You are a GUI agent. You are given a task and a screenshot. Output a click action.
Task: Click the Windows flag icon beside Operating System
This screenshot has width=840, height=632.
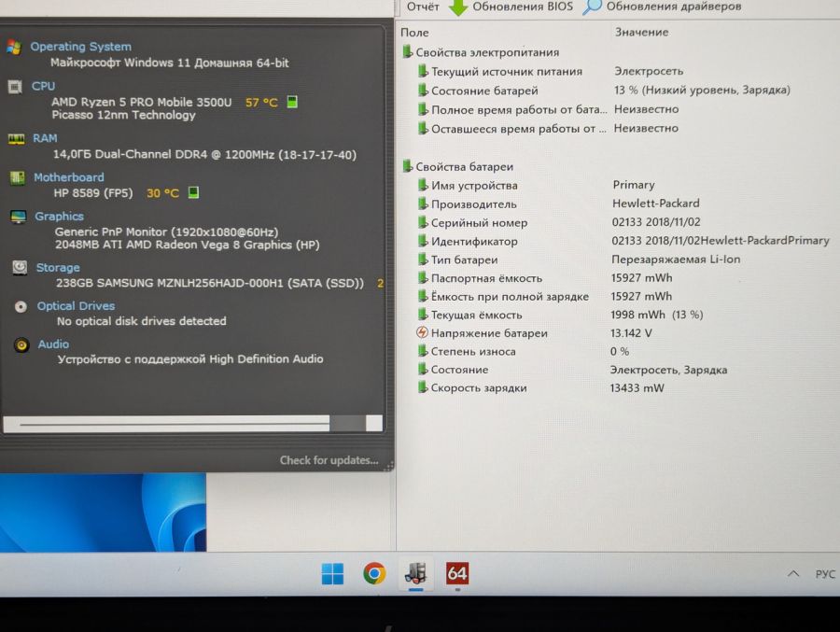pyautogui.click(x=14, y=48)
